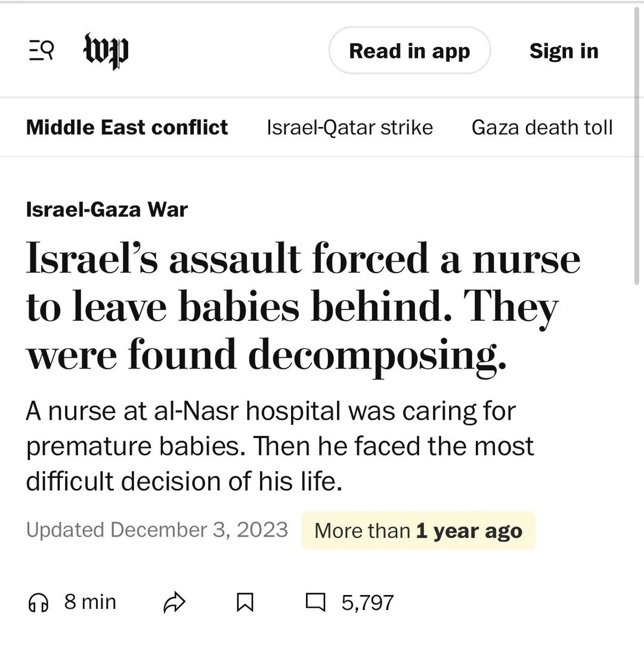The height and width of the screenshot is (666, 644).
Task: Open the menu and search icon
Action: [41, 51]
